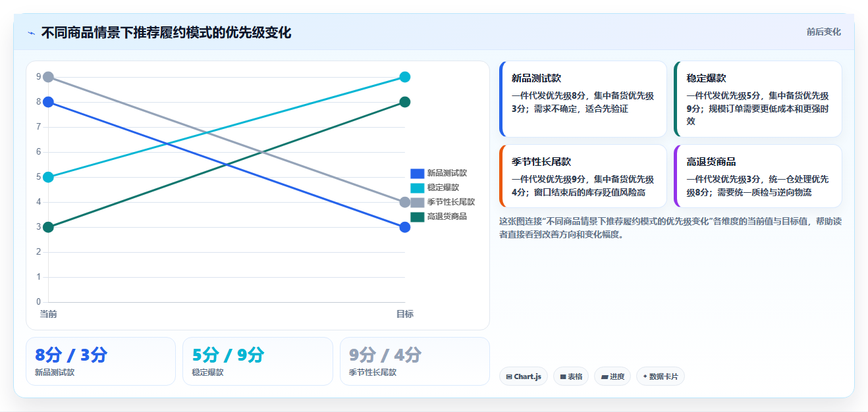
Task: Click the 5分 / 9分 stat card
Action: (x=258, y=361)
